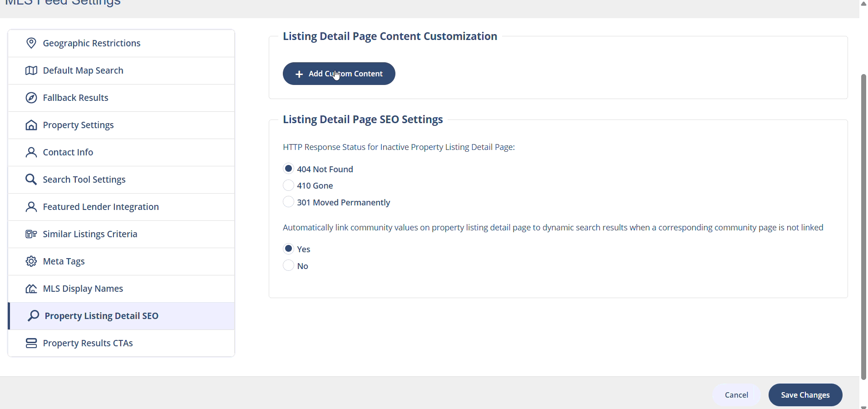Click the Cancel button

(x=736, y=395)
